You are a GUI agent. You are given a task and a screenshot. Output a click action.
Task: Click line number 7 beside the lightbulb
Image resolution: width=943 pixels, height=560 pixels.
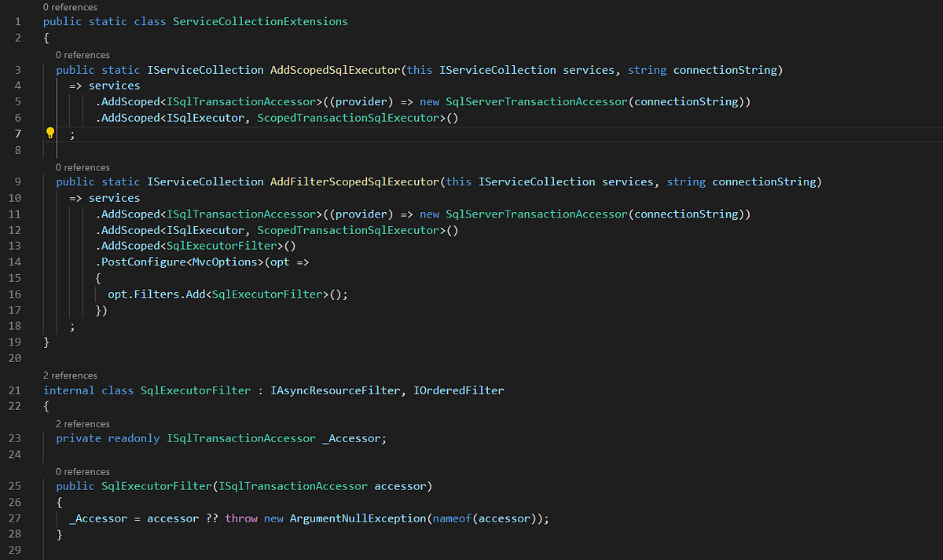click(x=17, y=133)
